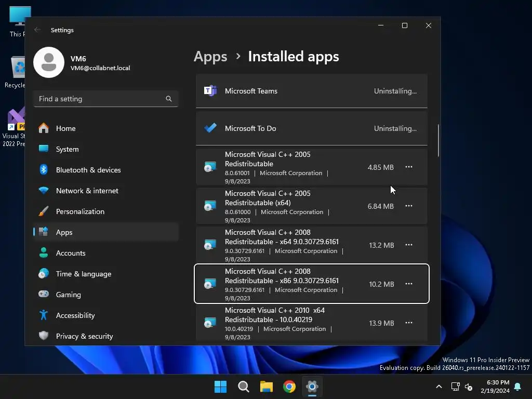The height and width of the screenshot is (399, 532).
Task: Open the Gaming controller icon
Action: tap(44, 294)
